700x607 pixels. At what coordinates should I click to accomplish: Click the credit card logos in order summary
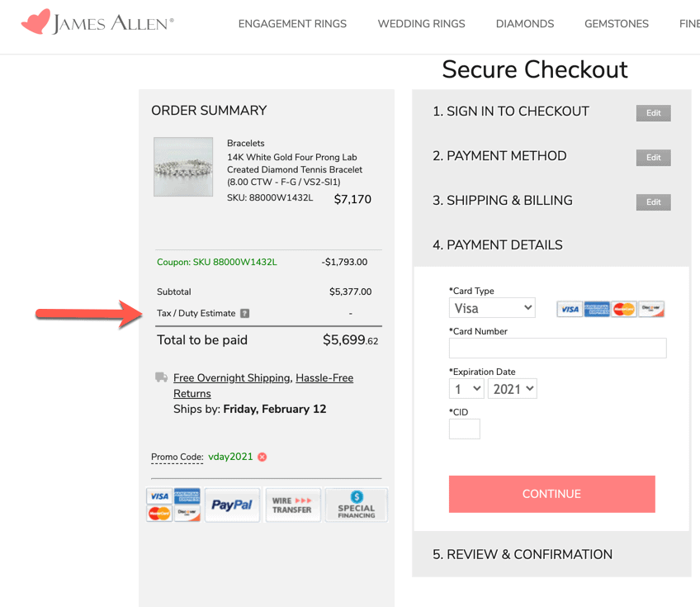click(x=174, y=505)
